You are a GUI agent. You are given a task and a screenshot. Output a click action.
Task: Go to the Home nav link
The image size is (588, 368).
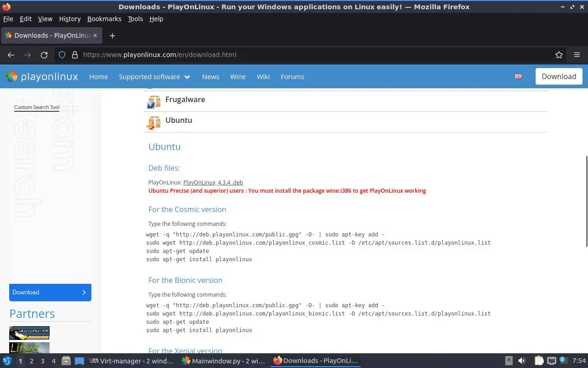pos(98,77)
